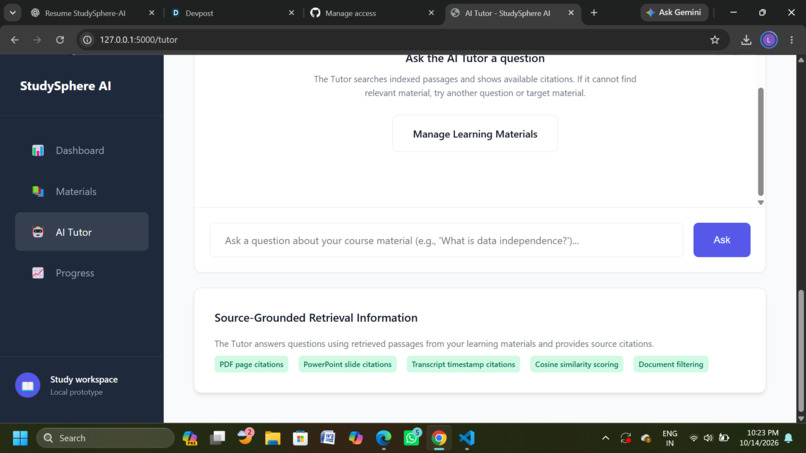
Task: Open the Chrome profile avatar
Action: click(x=769, y=40)
